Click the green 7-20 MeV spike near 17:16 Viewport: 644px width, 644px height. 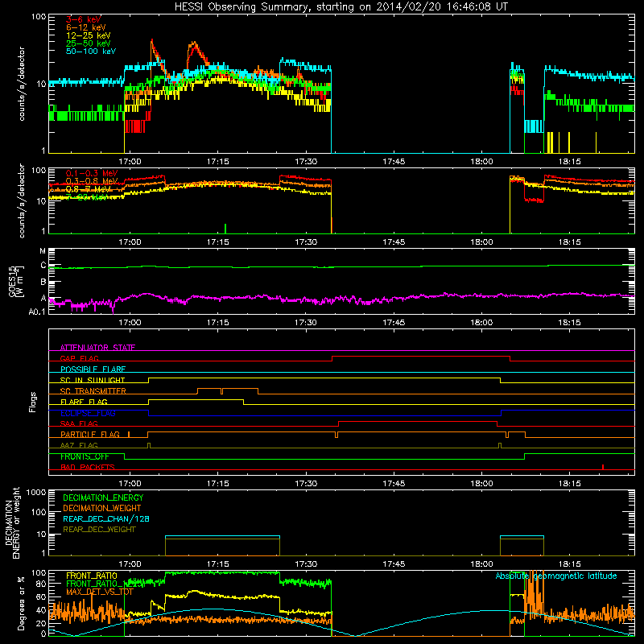pyautogui.click(x=225, y=229)
